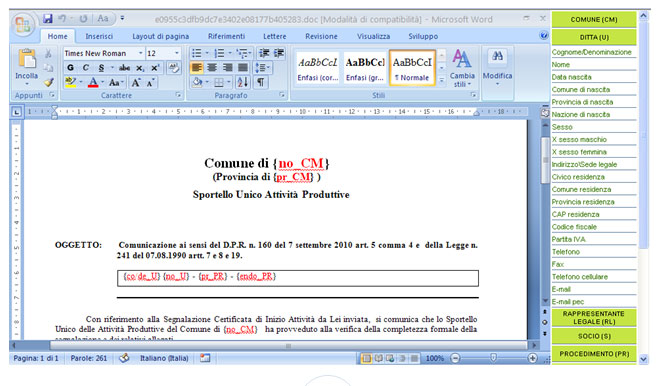Click the Save icon in quick access toolbar

(x=47, y=19)
